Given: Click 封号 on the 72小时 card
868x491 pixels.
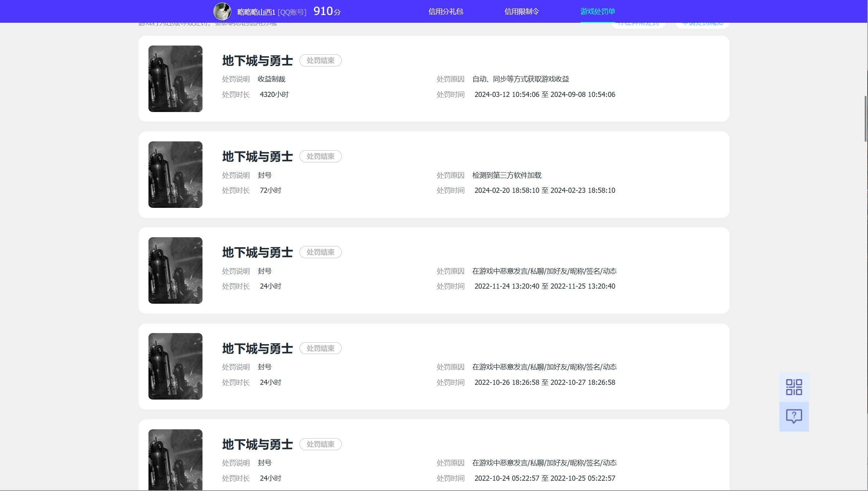Looking at the screenshot, I should tap(265, 176).
